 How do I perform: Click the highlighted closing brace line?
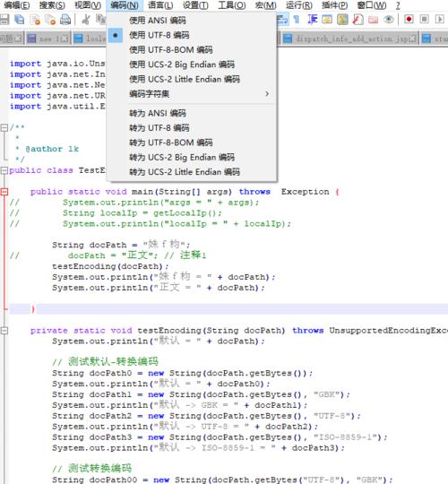(228, 309)
